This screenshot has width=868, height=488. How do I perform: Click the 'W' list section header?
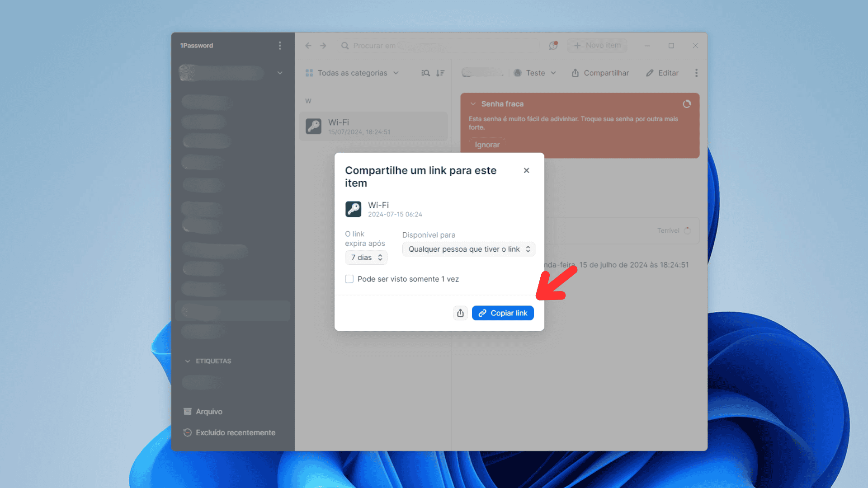[308, 101]
